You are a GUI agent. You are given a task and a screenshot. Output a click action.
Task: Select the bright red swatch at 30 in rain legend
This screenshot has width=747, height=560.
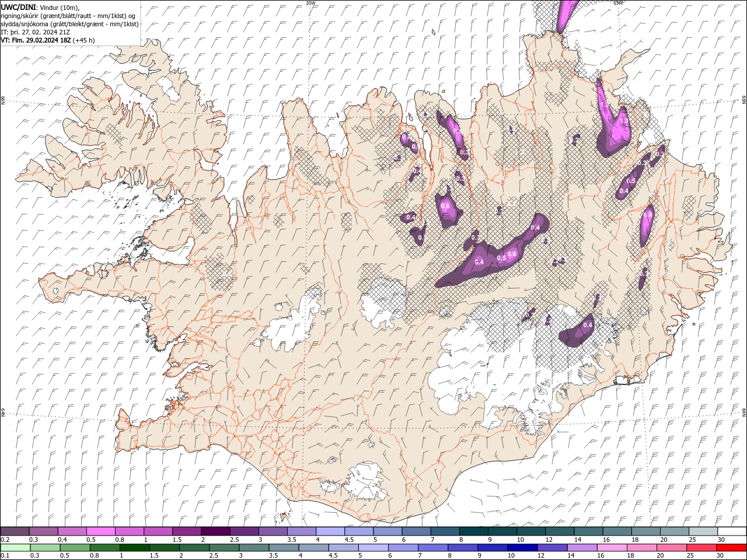pyautogui.click(x=731, y=548)
